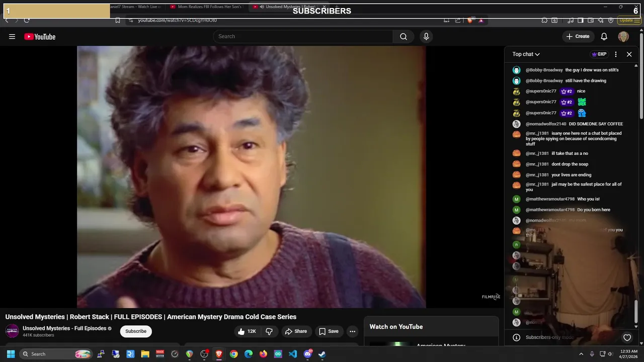Show hidden system tray icons
644x362 pixels.
(x=581, y=354)
